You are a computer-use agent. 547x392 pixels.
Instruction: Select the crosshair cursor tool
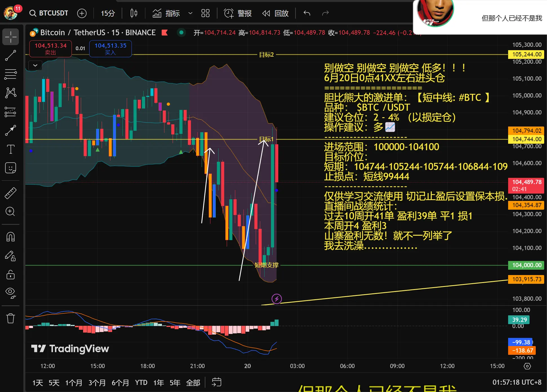pos(11,37)
